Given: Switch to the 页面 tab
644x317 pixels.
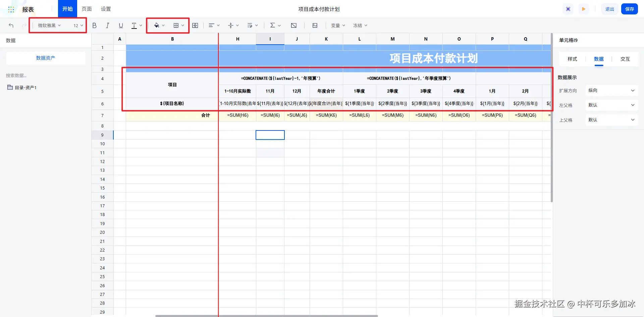Looking at the screenshot, I should coord(87,9).
